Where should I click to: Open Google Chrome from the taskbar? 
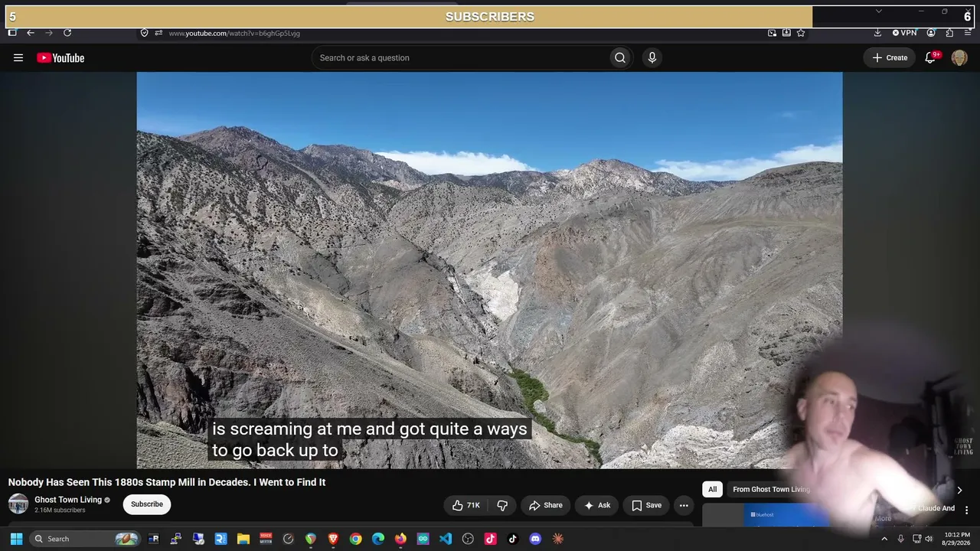[356, 539]
